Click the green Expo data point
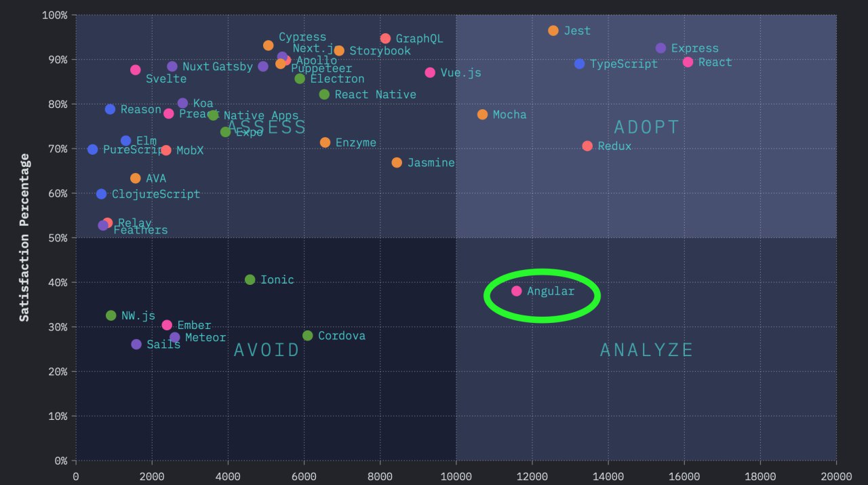Screen dimensions: 868x485 click(225, 132)
